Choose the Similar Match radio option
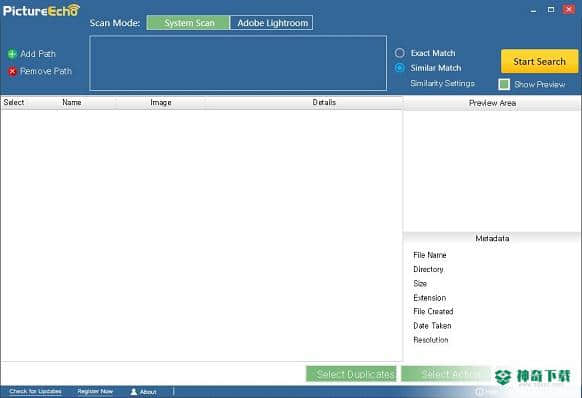The width and height of the screenshot is (582, 398). (399, 68)
